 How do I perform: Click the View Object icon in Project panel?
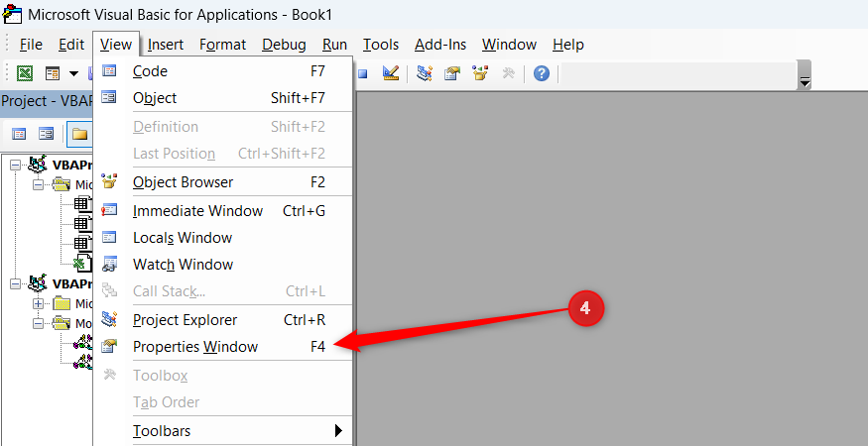pyautogui.click(x=46, y=134)
